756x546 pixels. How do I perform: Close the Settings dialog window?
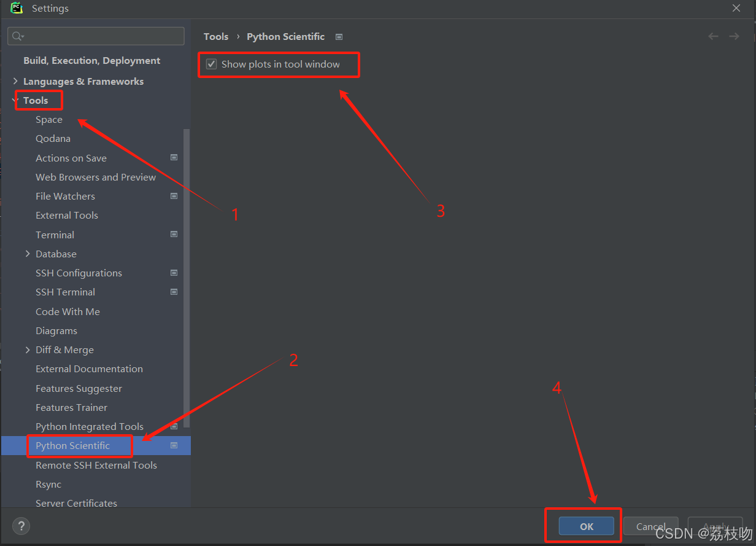pyautogui.click(x=736, y=8)
